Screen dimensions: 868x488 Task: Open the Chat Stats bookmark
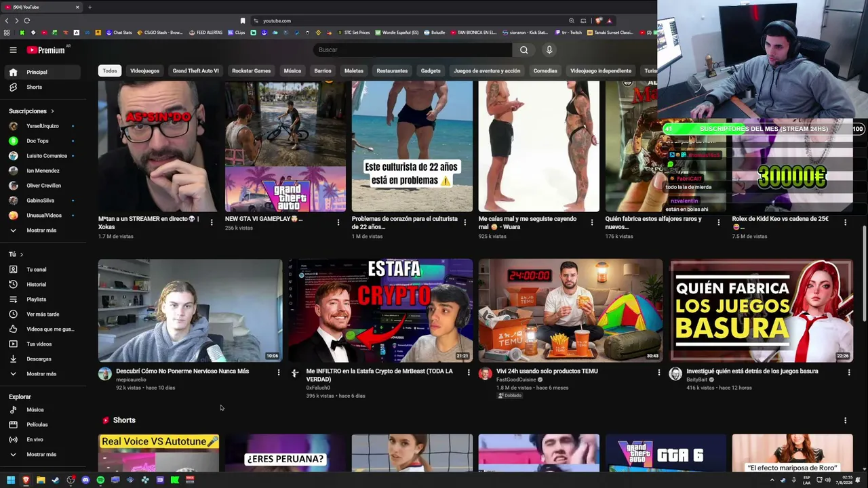119,33
